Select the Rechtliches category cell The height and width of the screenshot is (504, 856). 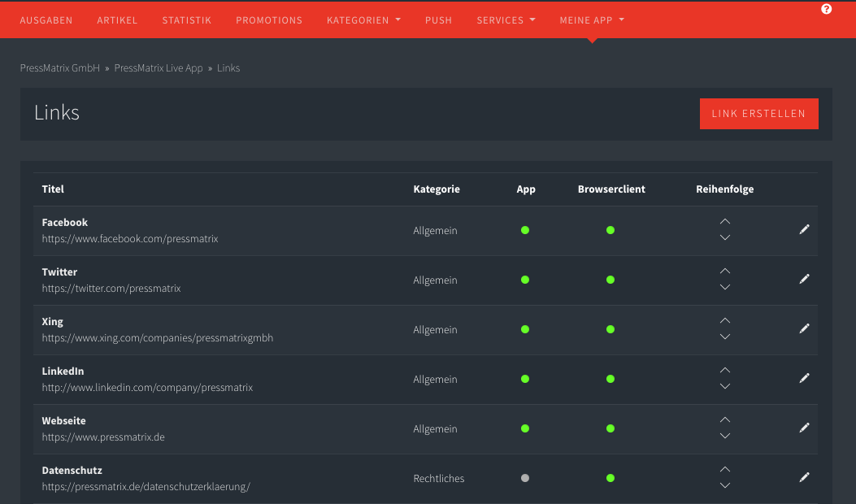coord(439,478)
